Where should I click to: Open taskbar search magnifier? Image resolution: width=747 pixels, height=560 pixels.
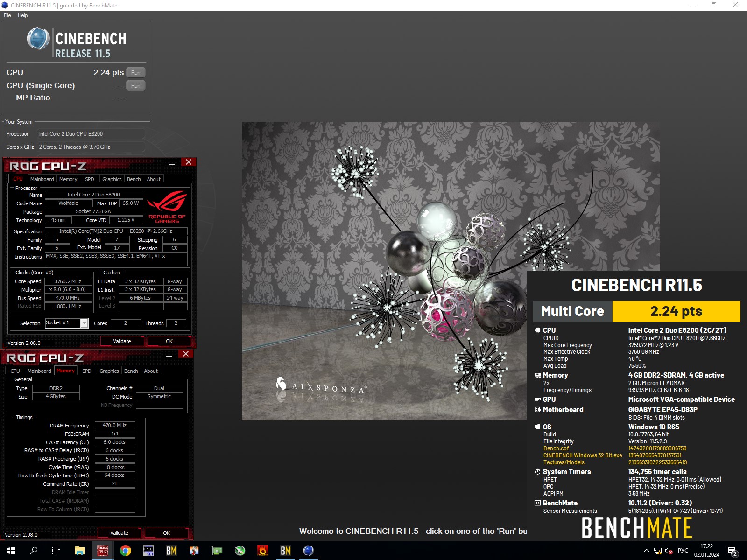click(x=34, y=551)
